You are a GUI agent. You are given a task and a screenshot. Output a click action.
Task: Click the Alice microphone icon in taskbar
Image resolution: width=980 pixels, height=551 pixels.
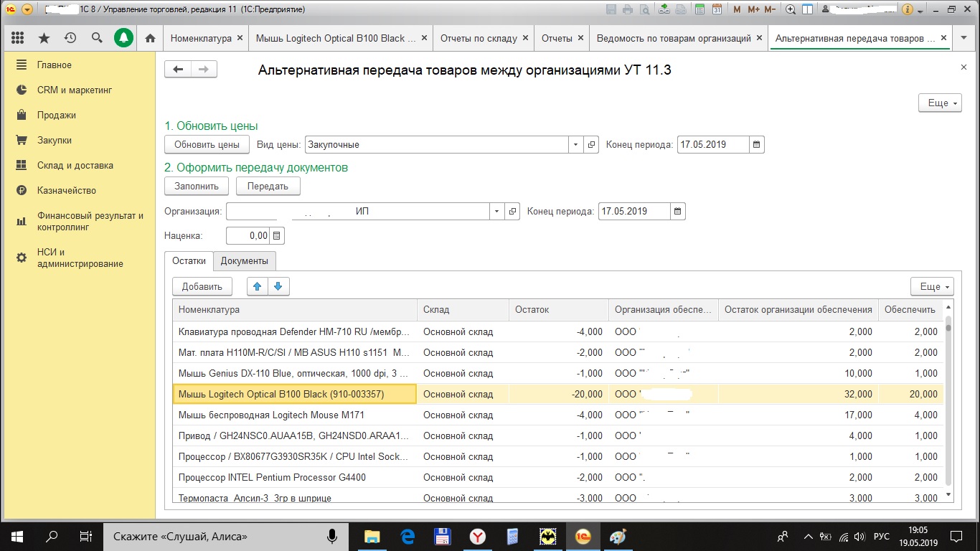(332, 536)
